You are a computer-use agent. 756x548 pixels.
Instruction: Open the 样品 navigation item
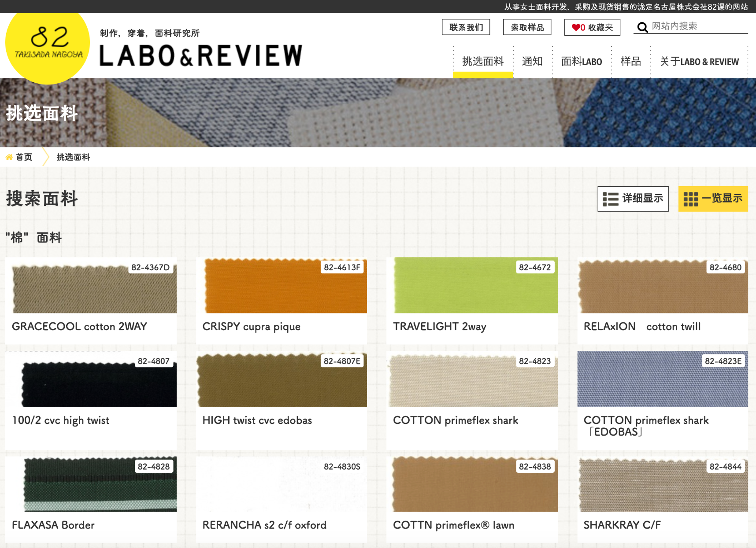[x=630, y=62]
